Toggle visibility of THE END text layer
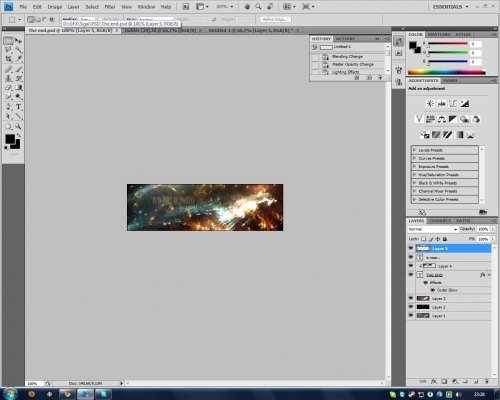 pos(411,275)
